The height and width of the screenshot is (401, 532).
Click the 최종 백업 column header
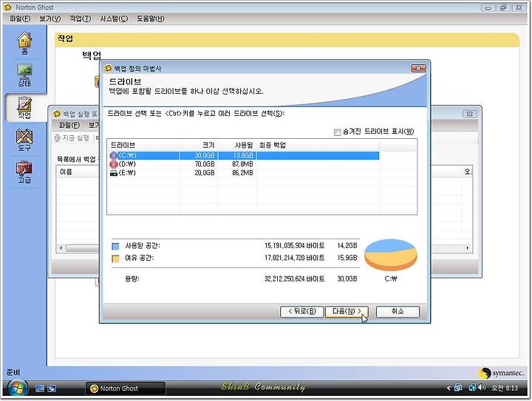coord(318,145)
